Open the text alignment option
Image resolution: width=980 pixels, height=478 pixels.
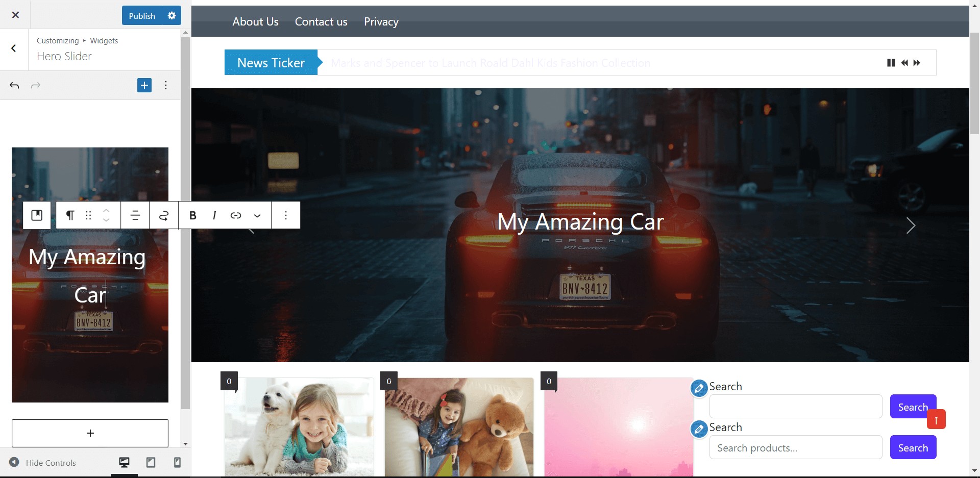(135, 215)
